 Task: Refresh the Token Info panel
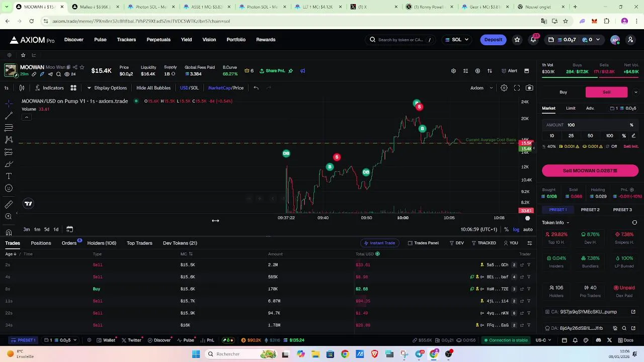634,223
